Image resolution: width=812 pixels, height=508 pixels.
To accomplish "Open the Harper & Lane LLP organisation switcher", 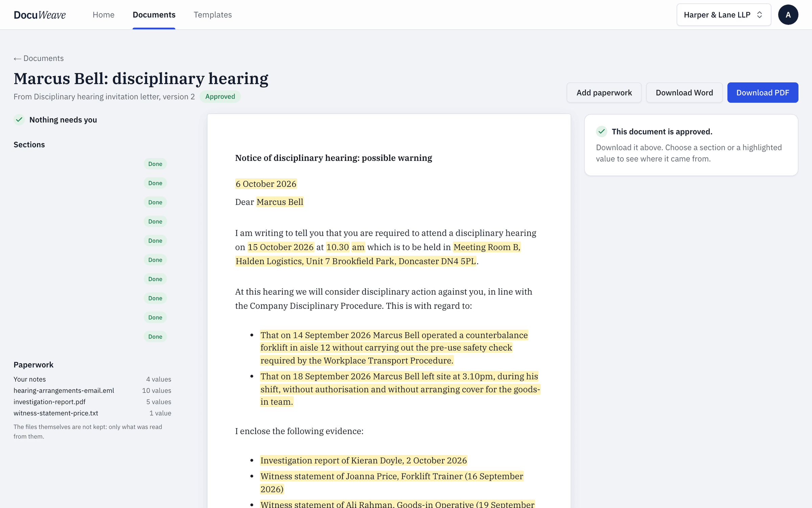I will click(x=724, y=15).
